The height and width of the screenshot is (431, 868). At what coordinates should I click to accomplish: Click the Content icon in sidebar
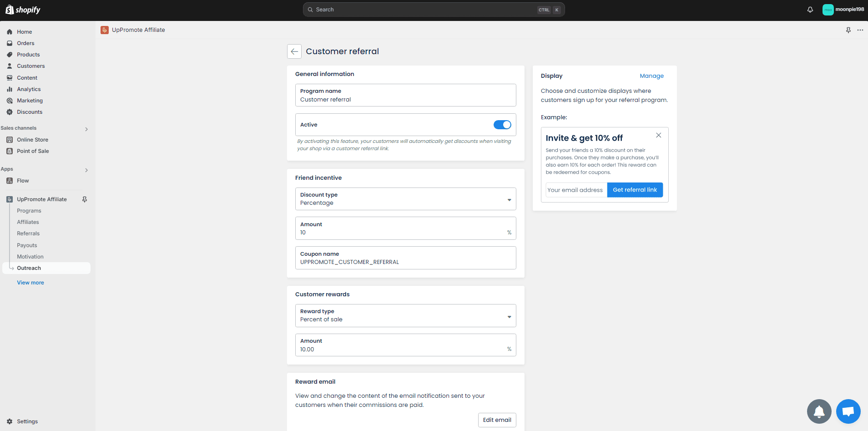[x=10, y=78]
